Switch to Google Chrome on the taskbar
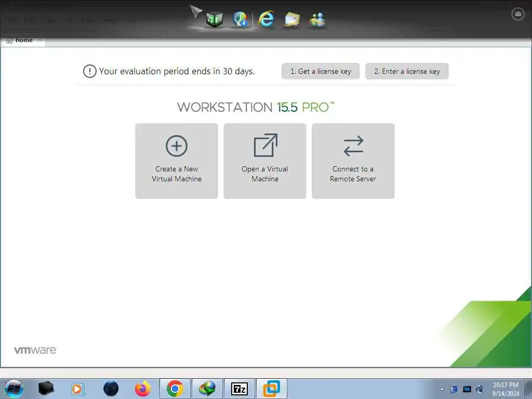The width and height of the screenshot is (532, 399). tap(175, 389)
